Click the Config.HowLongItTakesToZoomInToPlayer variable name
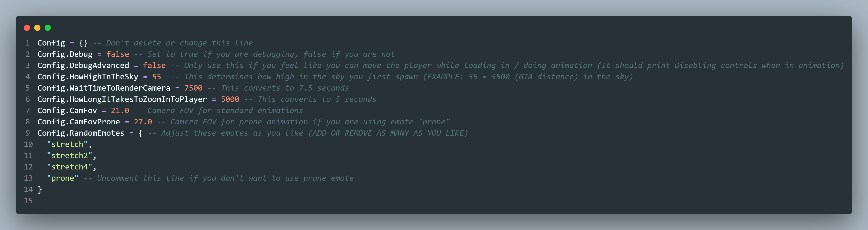The height and width of the screenshot is (230, 868). [x=122, y=99]
